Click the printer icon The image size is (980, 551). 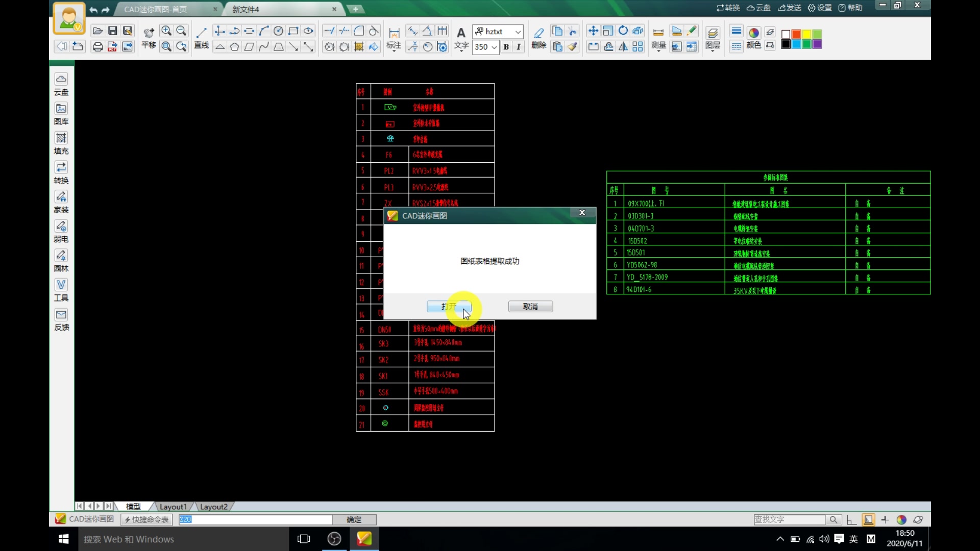(x=97, y=47)
